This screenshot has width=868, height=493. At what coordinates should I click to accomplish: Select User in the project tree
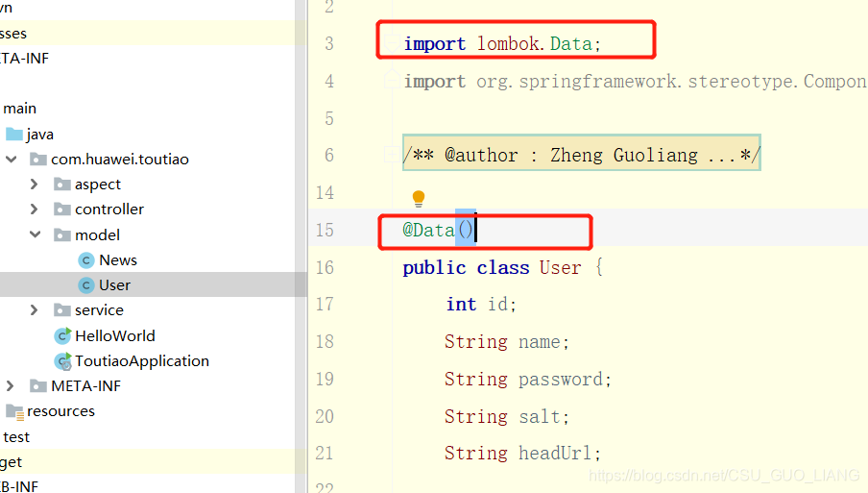(x=114, y=285)
